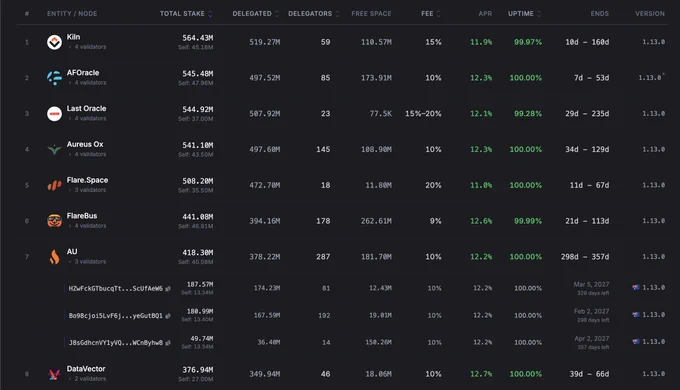Screen dimensions: 680x390
Task: Click the DataVector logo icon
Action: 54,374
